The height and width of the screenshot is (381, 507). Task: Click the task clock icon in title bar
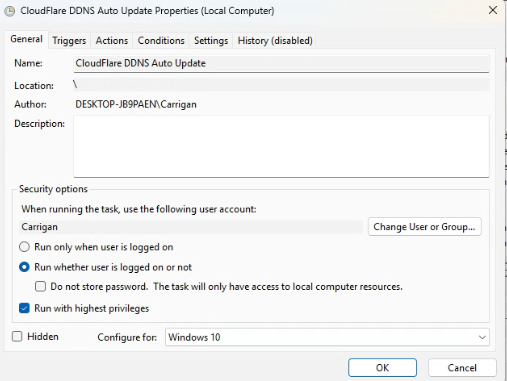coord(10,11)
